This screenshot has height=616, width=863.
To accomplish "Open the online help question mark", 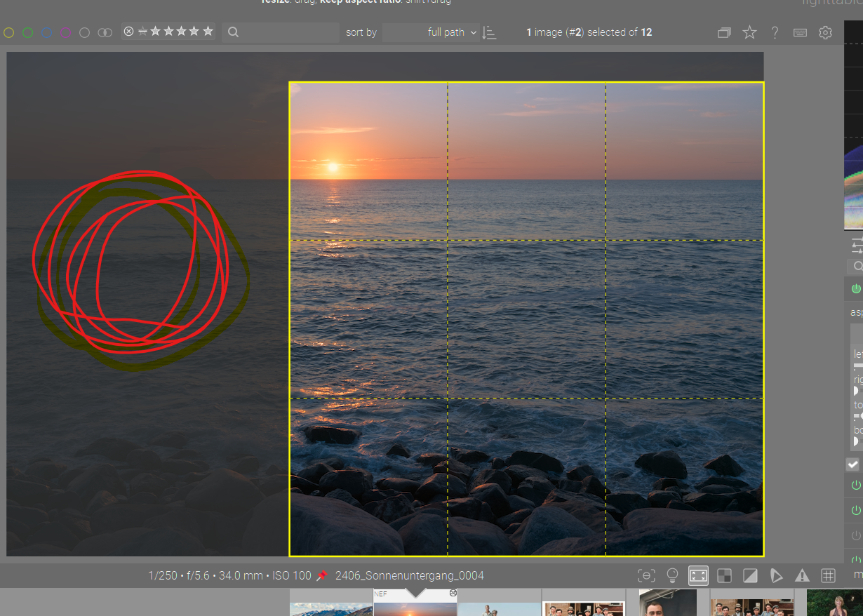I will (775, 32).
